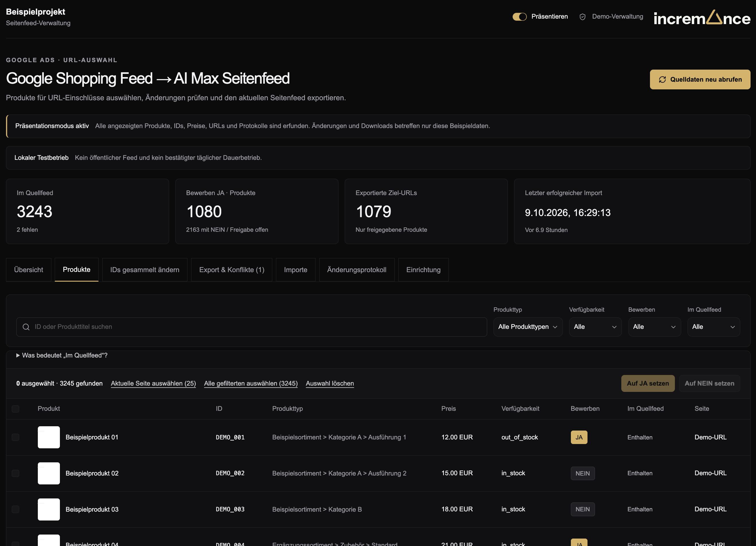Click the Quelldaten neu abrufen button

(x=700, y=79)
